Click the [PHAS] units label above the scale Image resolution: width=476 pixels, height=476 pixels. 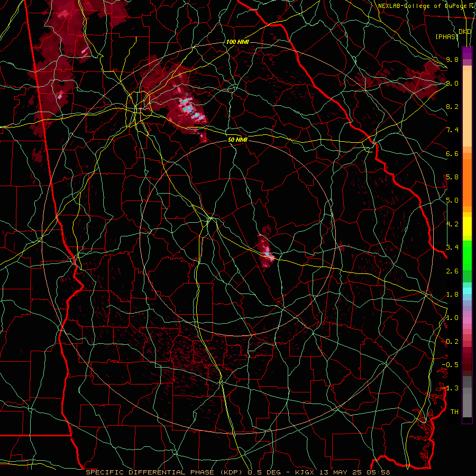pos(447,36)
